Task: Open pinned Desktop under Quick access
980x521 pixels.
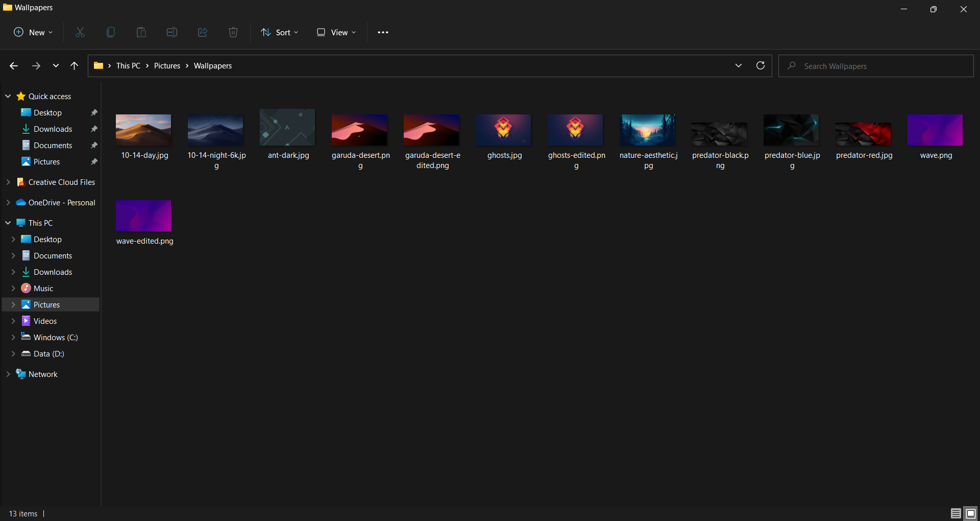Action: 47,112
